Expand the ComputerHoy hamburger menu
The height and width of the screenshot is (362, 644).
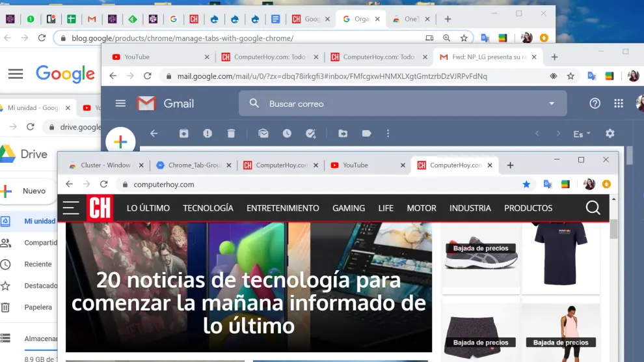[x=71, y=208]
